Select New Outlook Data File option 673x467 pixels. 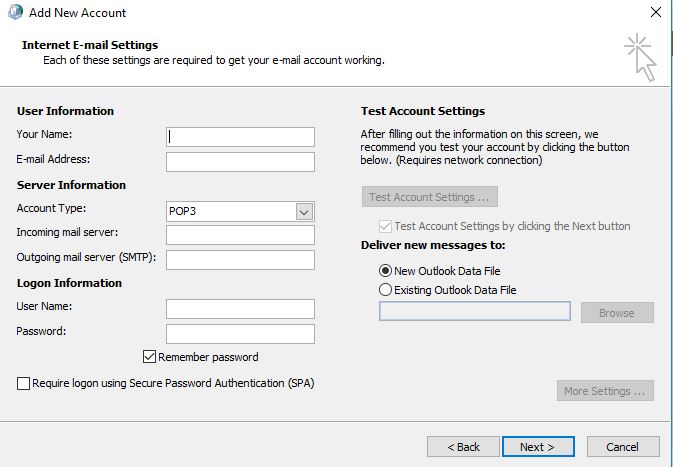coord(386,270)
